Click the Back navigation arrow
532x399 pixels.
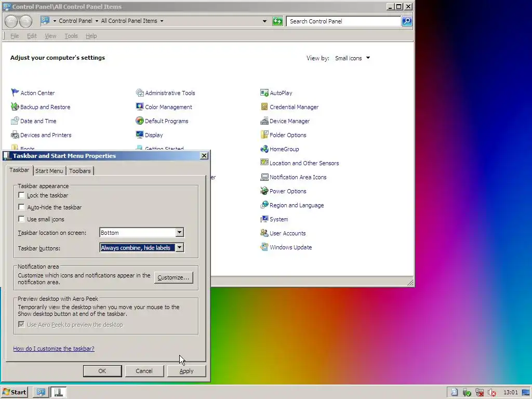pyautogui.click(x=11, y=21)
